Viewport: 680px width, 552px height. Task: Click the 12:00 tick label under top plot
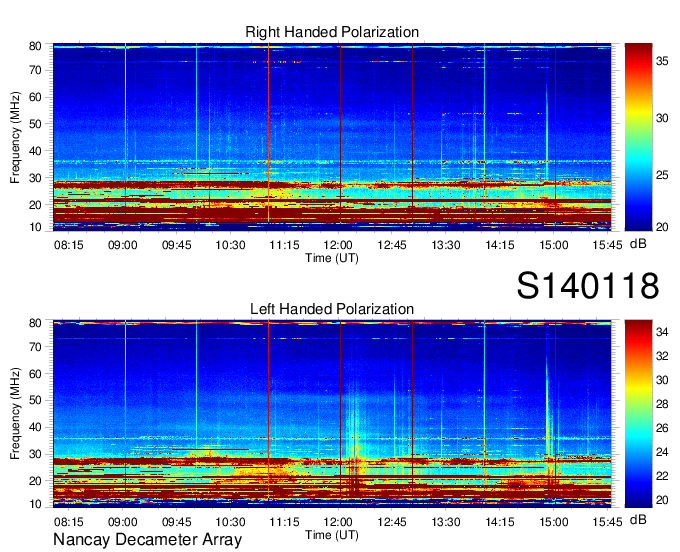pos(338,245)
